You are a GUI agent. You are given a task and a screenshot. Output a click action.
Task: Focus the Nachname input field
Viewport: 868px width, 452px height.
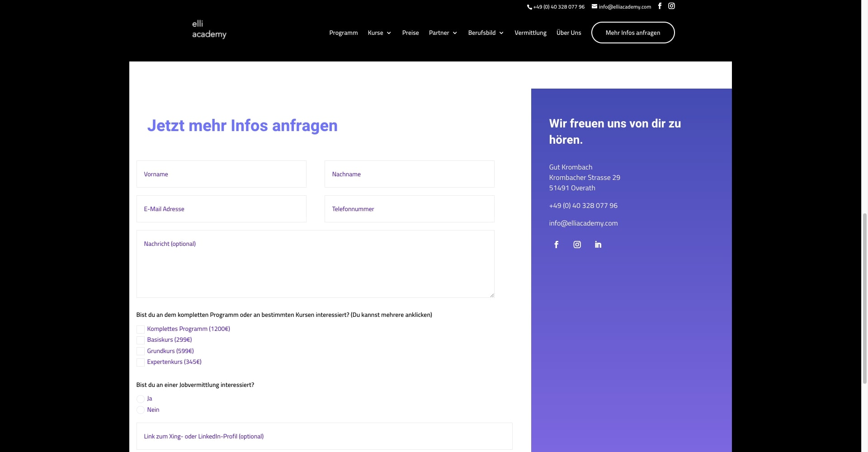point(410,174)
